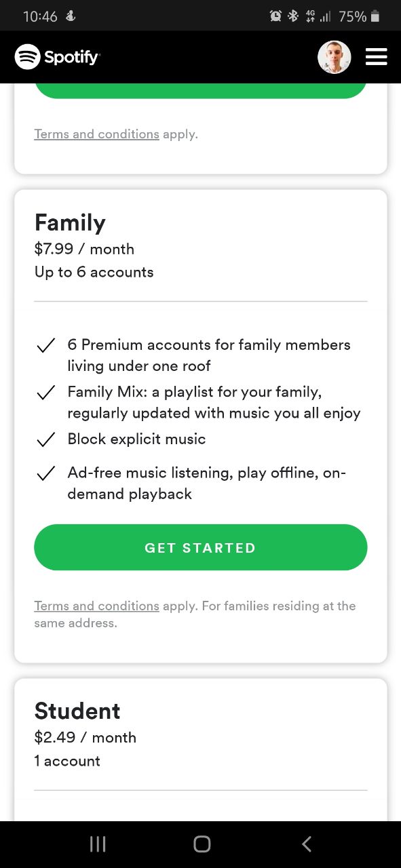Select the Student plan heading

[x=77, y=711]
